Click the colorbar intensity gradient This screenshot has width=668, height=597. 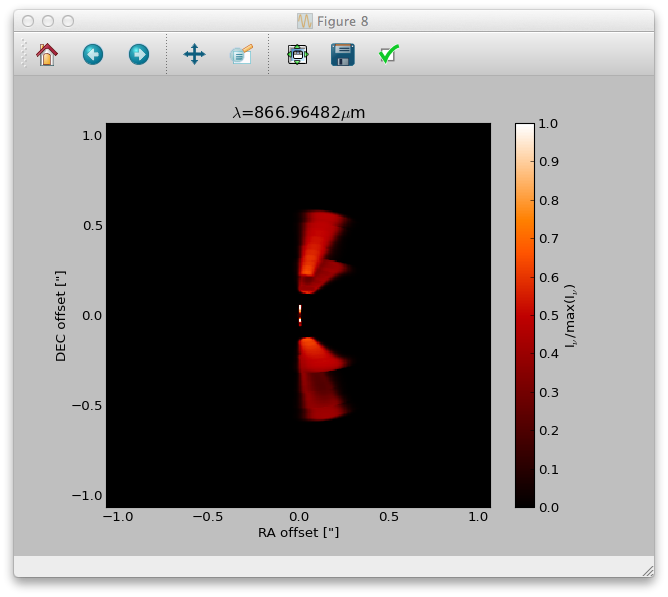click(x=524, y=315)
